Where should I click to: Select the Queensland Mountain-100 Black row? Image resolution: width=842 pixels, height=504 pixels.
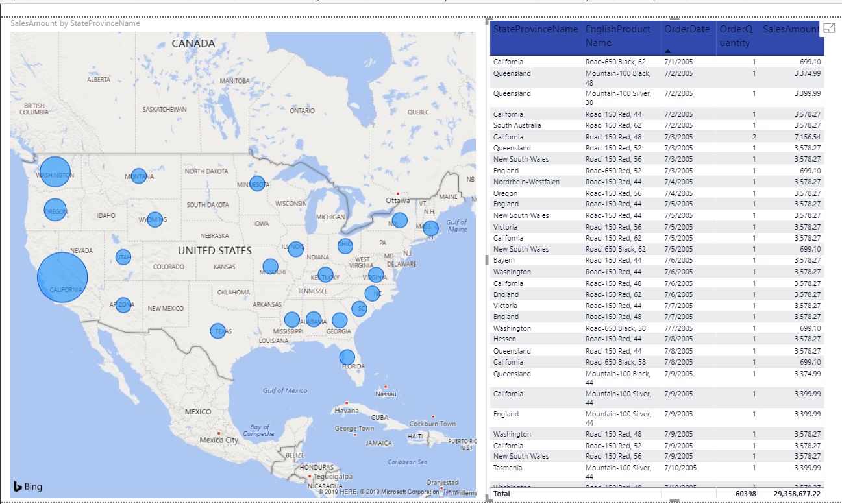point(584,77)
